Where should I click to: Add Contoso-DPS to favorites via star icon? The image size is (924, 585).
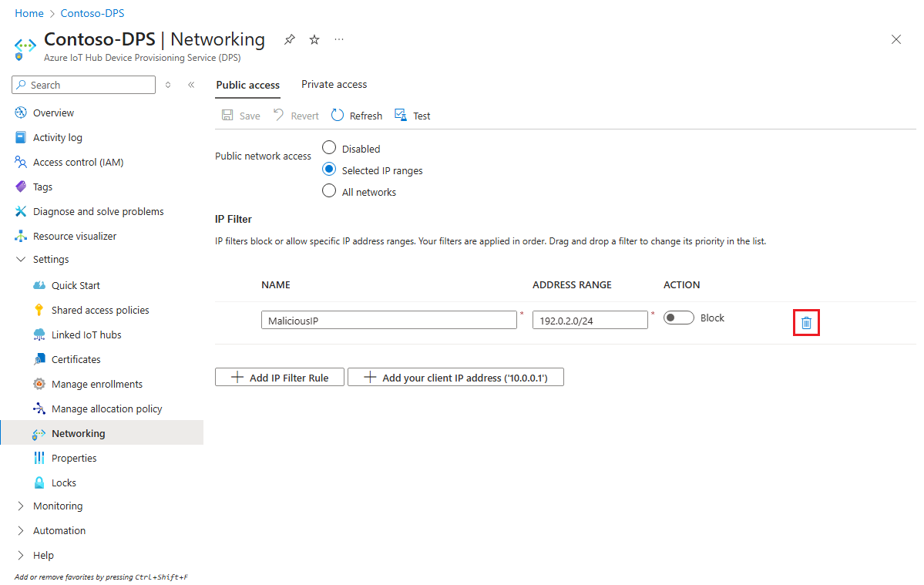tap(314, 39)
